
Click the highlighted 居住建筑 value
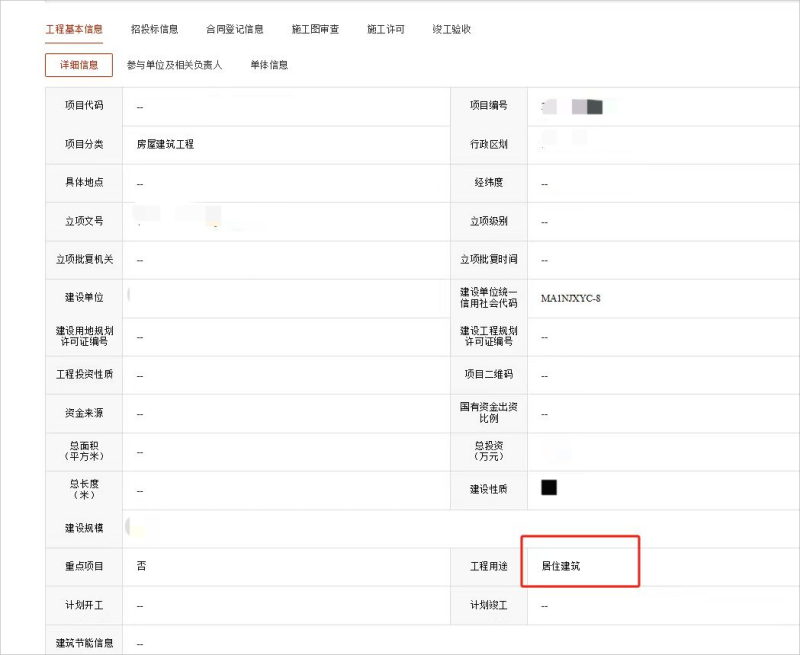pos(560,566)
